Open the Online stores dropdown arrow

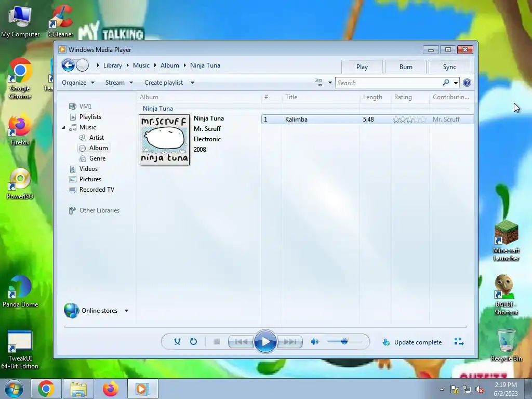tap(127, 311)
